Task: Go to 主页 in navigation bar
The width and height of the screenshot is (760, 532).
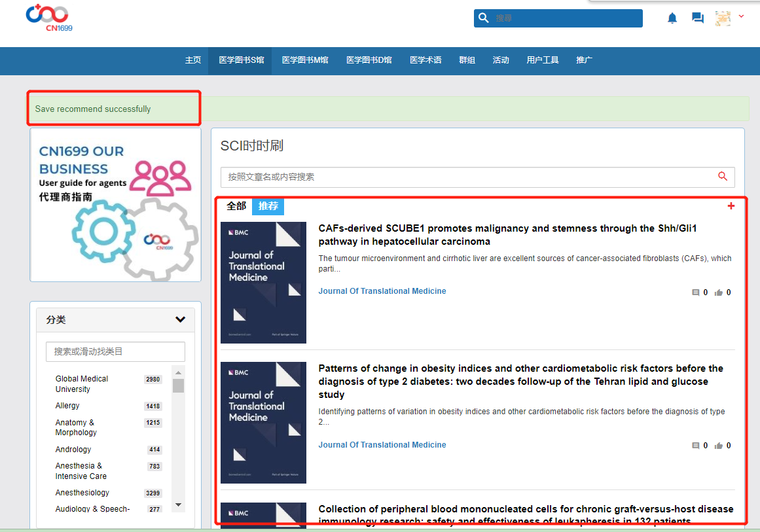Action: click(193, 60)
